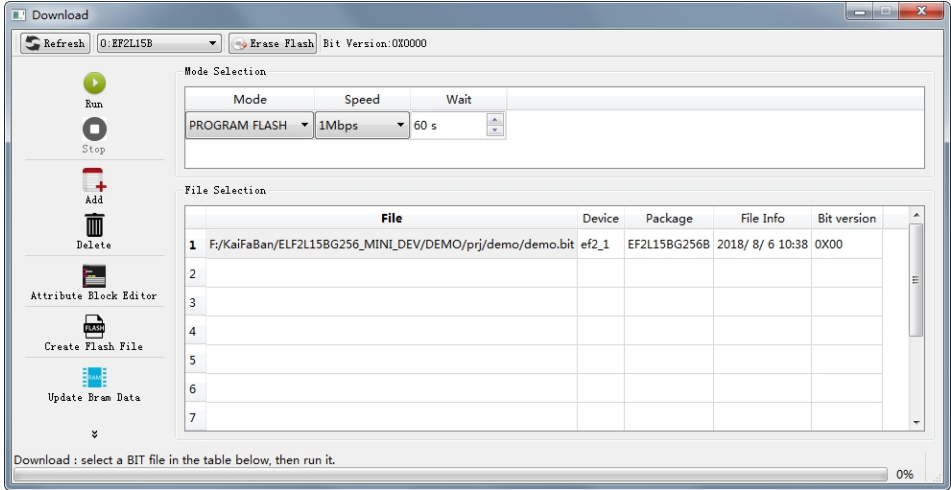The image size is (951, 490).
Task: Increase the Wait time with up arrow
Action: (x=491, y=122)
